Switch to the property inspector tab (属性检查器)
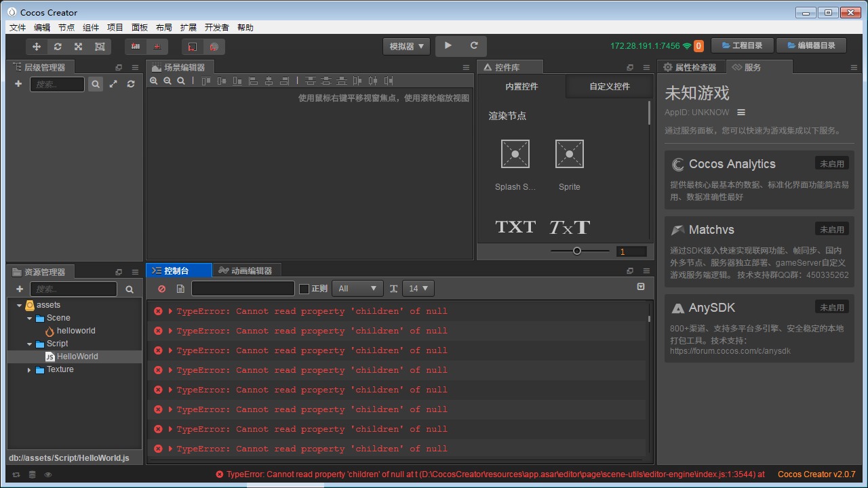868x488 pixels. 690,67
